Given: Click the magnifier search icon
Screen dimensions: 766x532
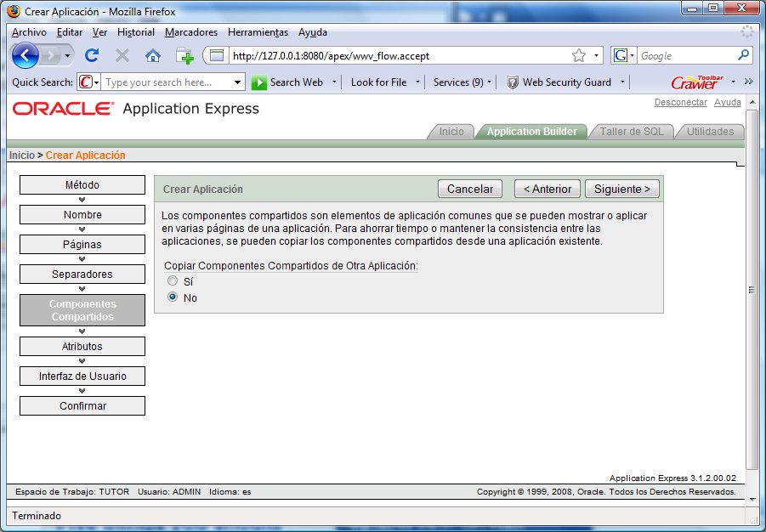Looking at the screenshot, I should pos(743,55).
